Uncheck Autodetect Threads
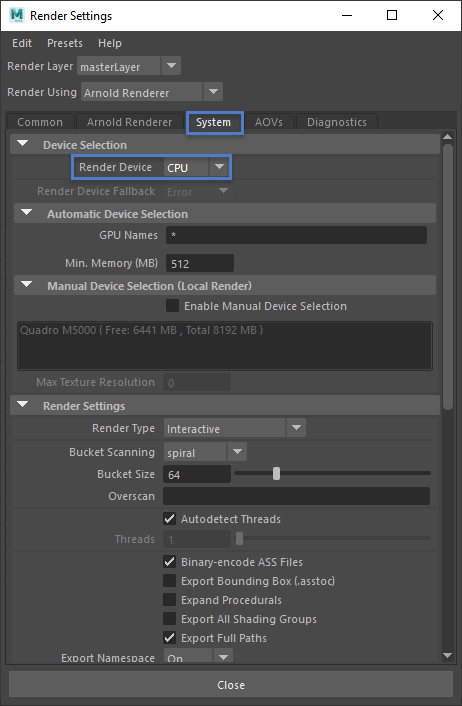 point(169,519)
